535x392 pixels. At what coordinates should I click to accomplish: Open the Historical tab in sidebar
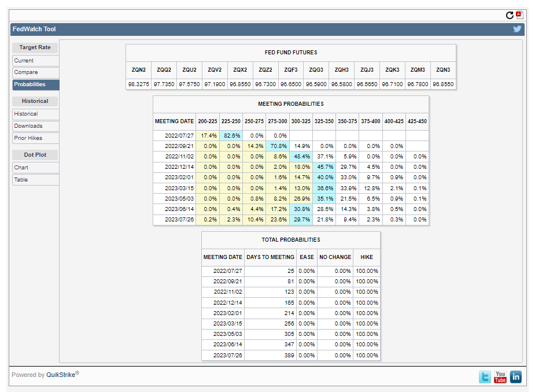35,114
